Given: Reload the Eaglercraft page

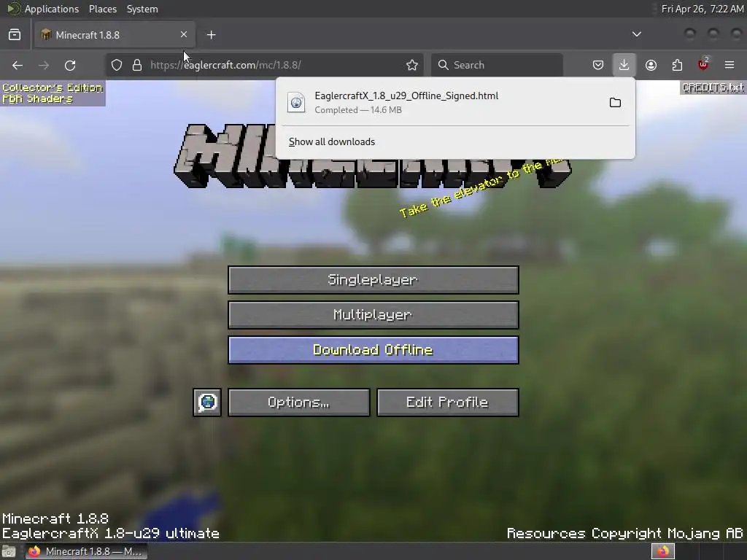Looking at the screenshot, I should pos(70,65).
